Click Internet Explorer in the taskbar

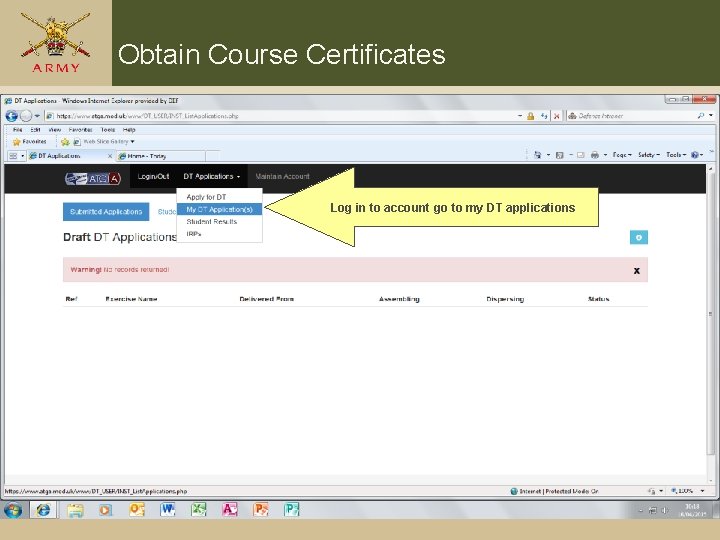pyautogui.click(x=43, y=510)
